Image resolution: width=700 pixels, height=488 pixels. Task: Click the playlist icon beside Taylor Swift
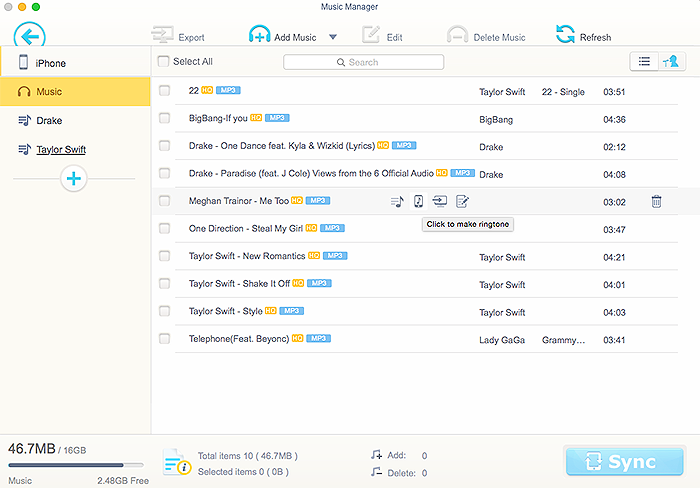(x=25, y=149)
